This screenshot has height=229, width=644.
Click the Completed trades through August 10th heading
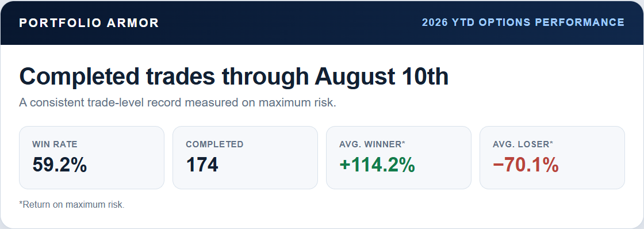click(x=234, y=77)
